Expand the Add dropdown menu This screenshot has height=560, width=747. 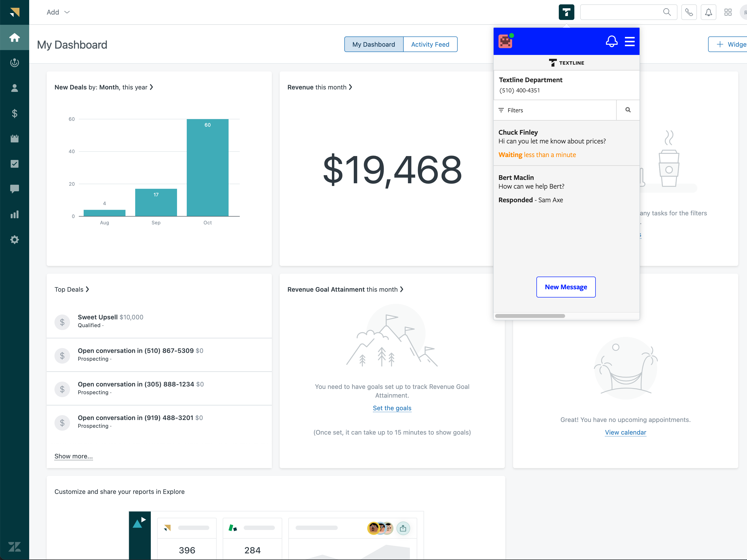58,12
